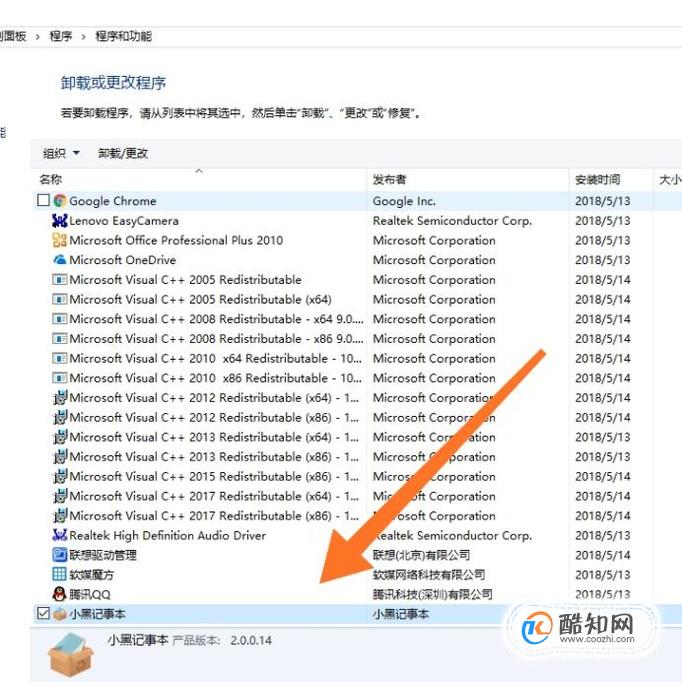Sort by the 名称 column header
Viewport: 682px width, 682px height.
click(x=200, y=179)
